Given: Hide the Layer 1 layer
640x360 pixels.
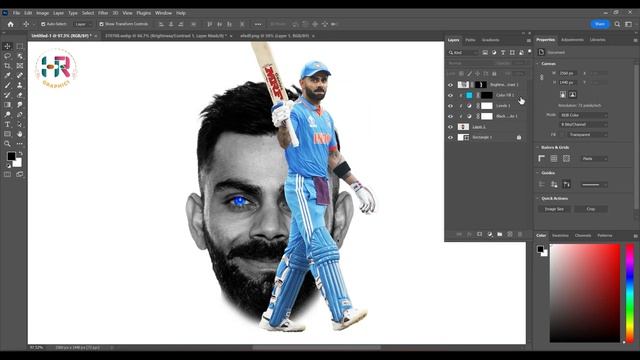Looking at the screenshot, I should (451, 127).
